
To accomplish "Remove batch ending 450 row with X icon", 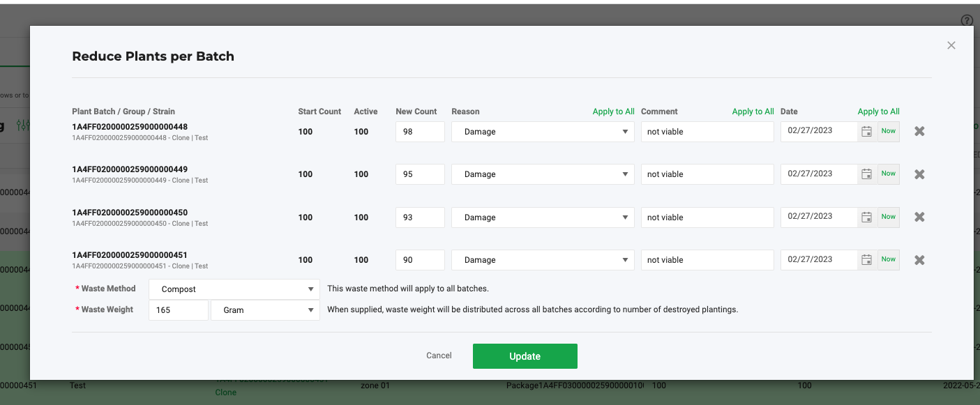I will pos(919,217).
